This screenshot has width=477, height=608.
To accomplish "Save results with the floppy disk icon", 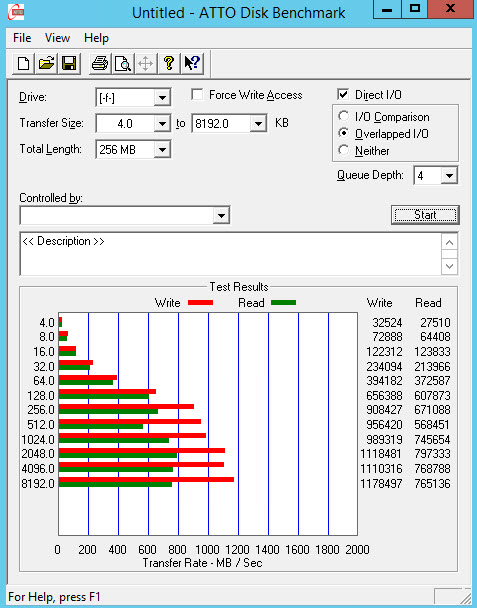I will click(69, 63).
